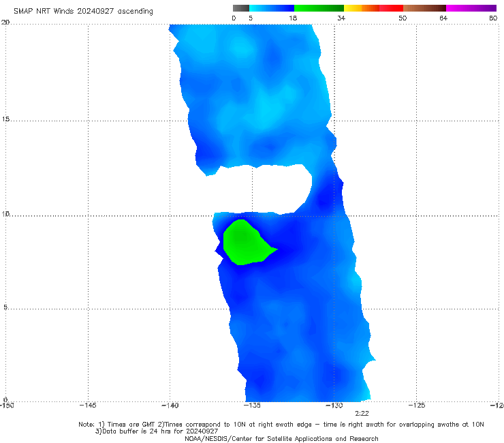Click the gray segment of the color bar
The image size is (504, 443).
(x=240, y=8)
